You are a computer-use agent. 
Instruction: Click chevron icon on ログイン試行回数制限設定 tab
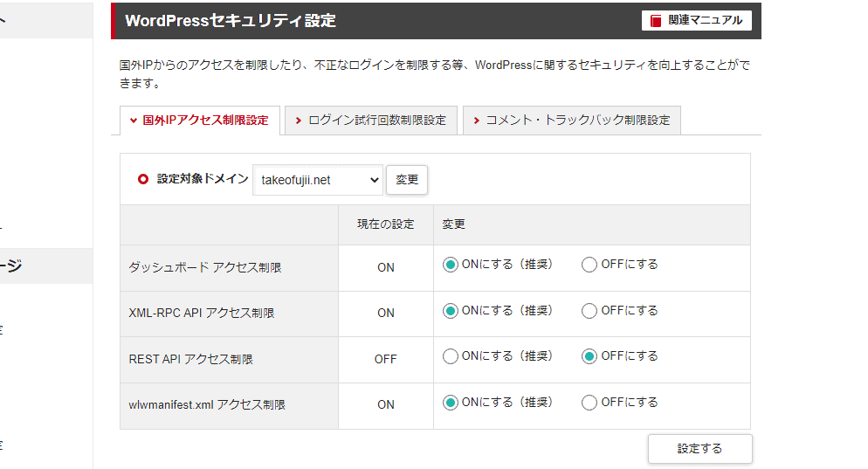(299, 121)
